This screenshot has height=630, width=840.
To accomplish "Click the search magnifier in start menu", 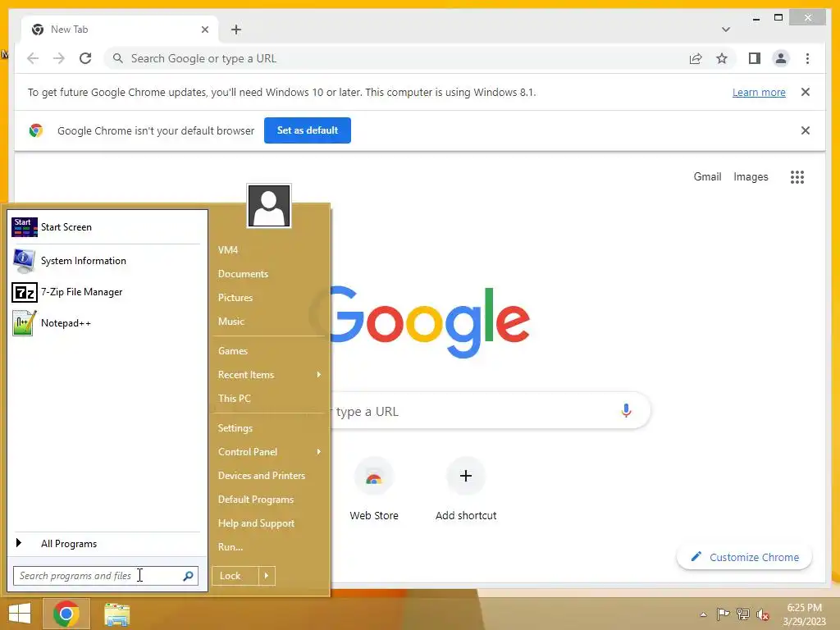I will [x=188, y=576].
